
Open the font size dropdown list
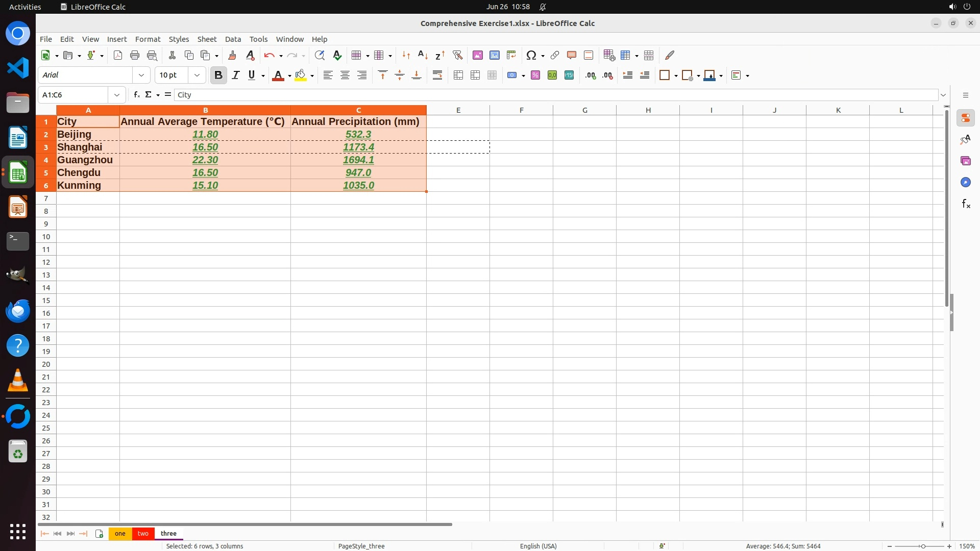point(197,75)
